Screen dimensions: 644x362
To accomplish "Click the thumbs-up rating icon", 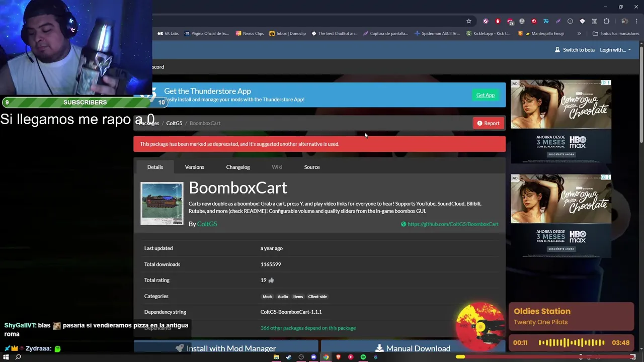I will click(271, 280).
